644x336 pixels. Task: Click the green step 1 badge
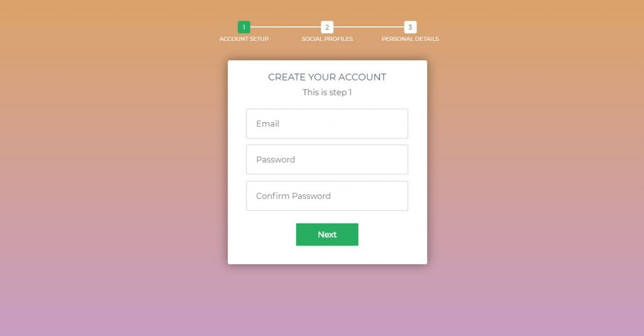244,27
